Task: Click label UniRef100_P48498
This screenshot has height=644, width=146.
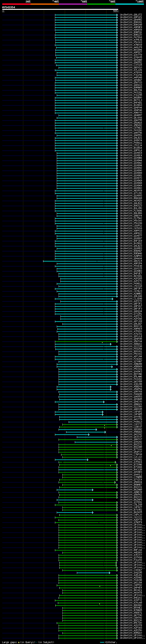Action: tap(131, 394)
